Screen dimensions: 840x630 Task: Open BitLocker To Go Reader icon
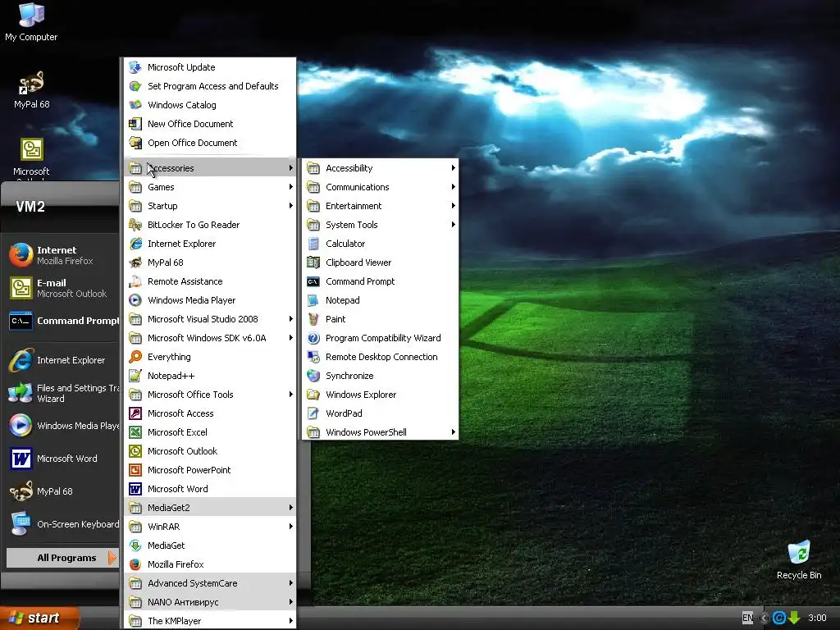coord(135,225)
